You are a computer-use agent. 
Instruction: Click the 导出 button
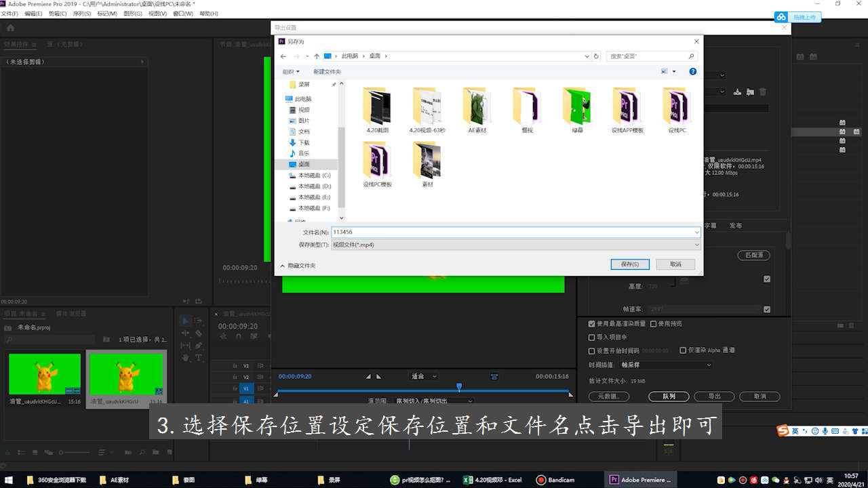point(714,396)
